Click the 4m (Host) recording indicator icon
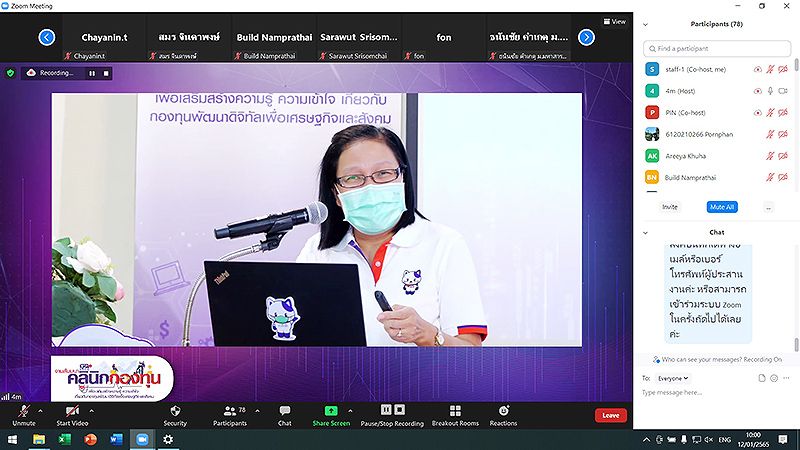This screenshot has height=450, width=800. click(x=758, y=91)
